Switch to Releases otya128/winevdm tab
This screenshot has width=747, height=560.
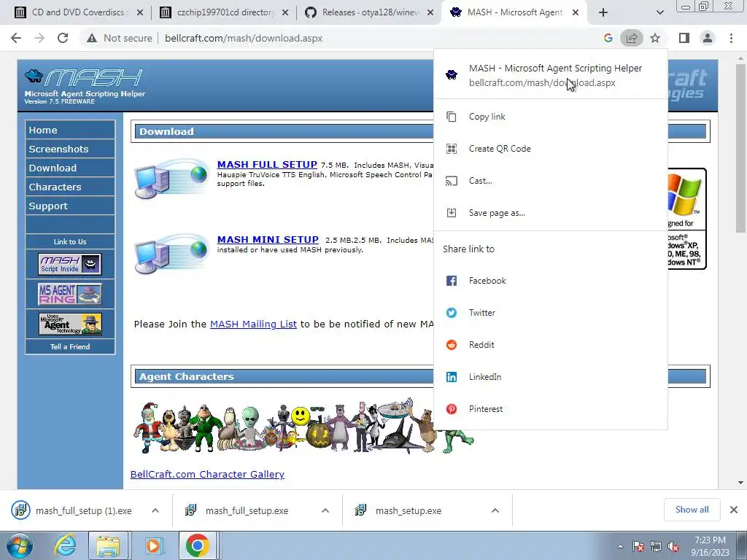coord(370,12)
